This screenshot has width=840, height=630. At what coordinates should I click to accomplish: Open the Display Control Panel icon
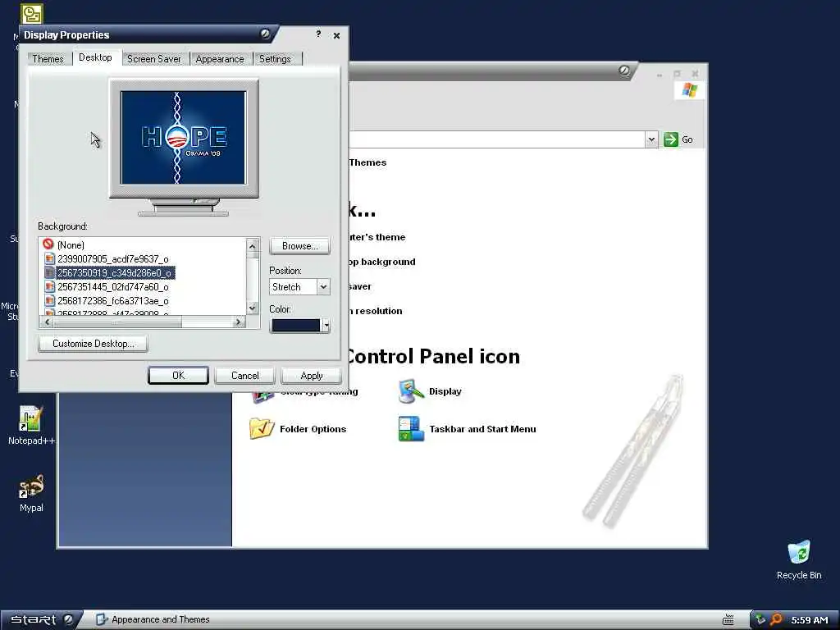(411, 391)
